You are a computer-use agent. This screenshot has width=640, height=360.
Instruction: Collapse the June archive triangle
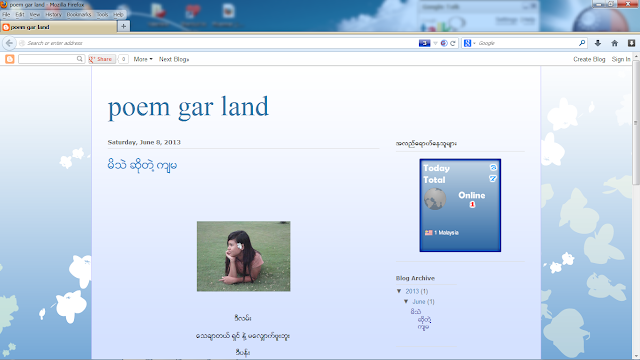click(x=406, y=301)
